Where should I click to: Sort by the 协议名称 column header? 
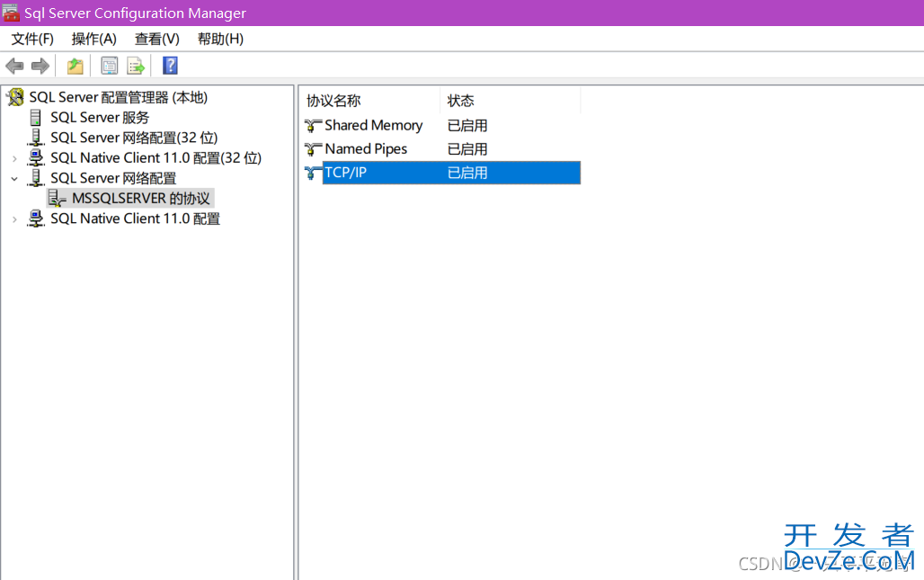(369, 101)
